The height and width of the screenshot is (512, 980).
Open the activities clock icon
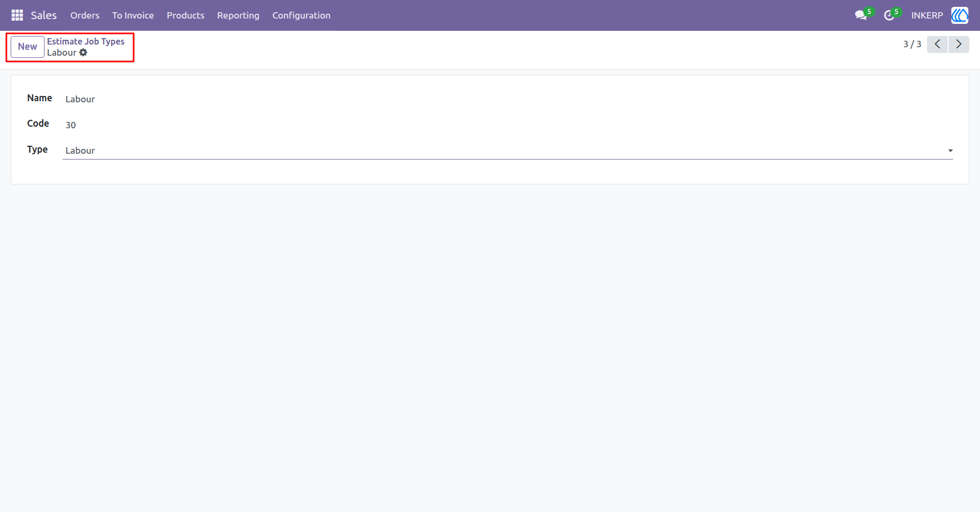pyautogui.click(x=889, y=15)
